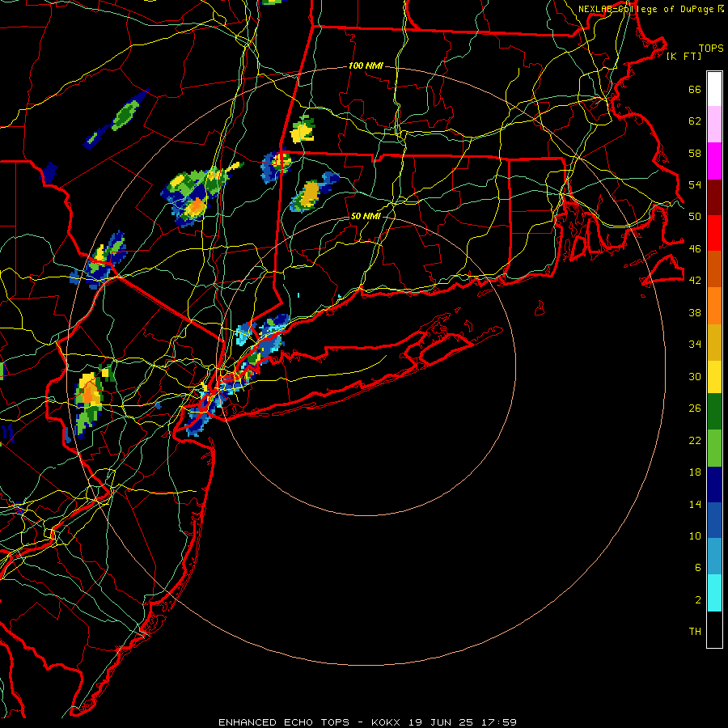Click the 54 value on the legend scale

coord(695,184)
